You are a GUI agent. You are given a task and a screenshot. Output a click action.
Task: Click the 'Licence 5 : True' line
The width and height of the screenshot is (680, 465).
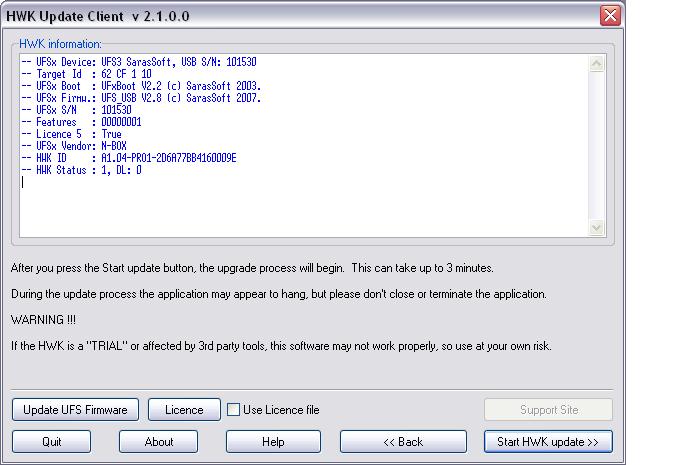click(x=72, y=134)
